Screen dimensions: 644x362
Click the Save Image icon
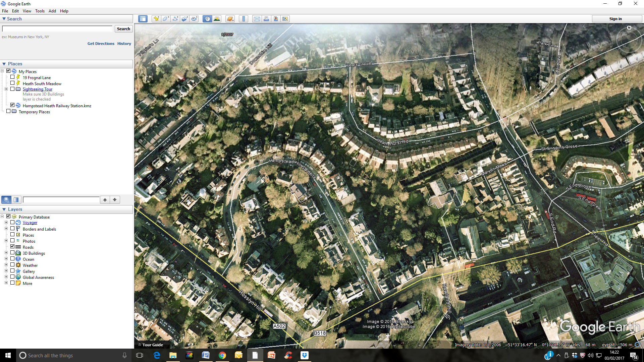click(x=276, y=19)
